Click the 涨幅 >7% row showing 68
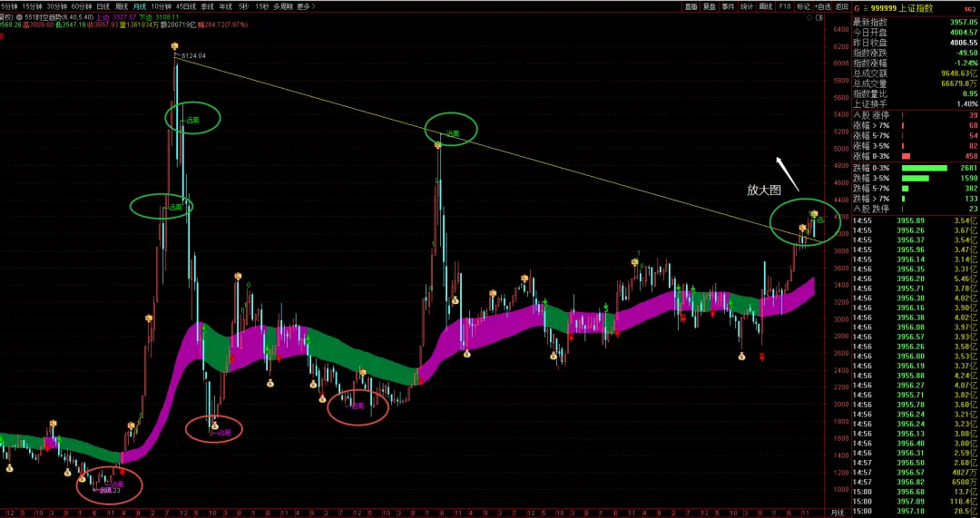 916,125
